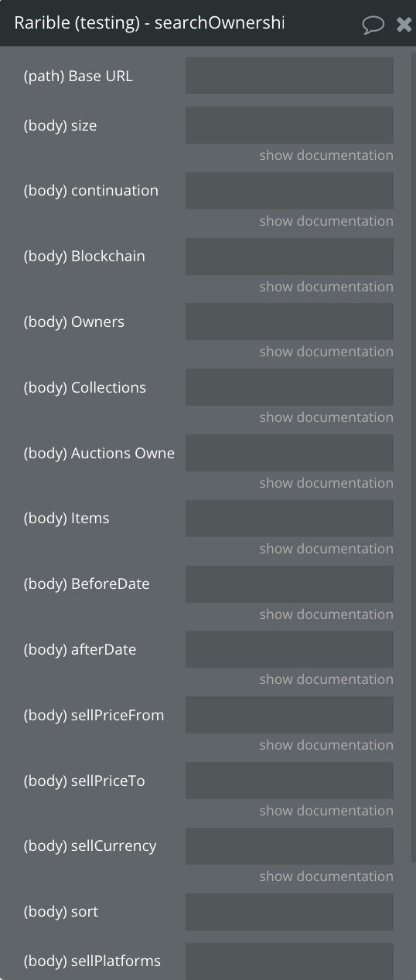The image size is (416, 980).
Task: Click the (body) Items input field
Action: point(289,519)
